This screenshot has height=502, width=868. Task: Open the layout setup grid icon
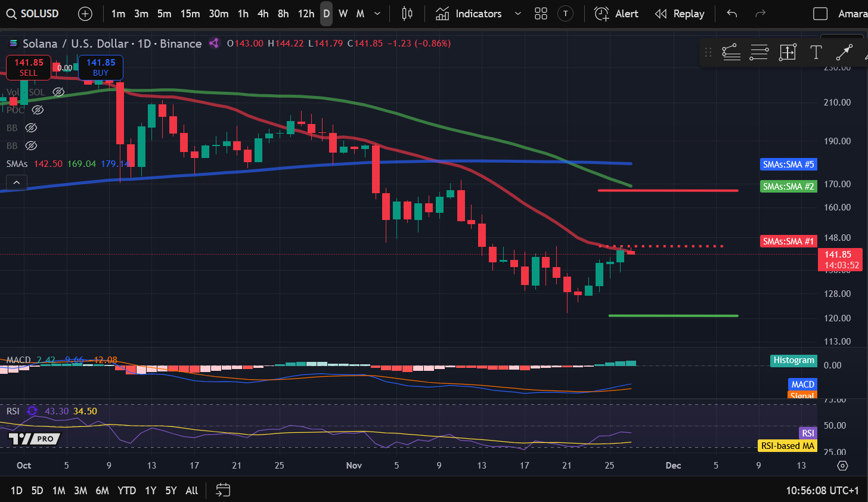pos(541,14)
